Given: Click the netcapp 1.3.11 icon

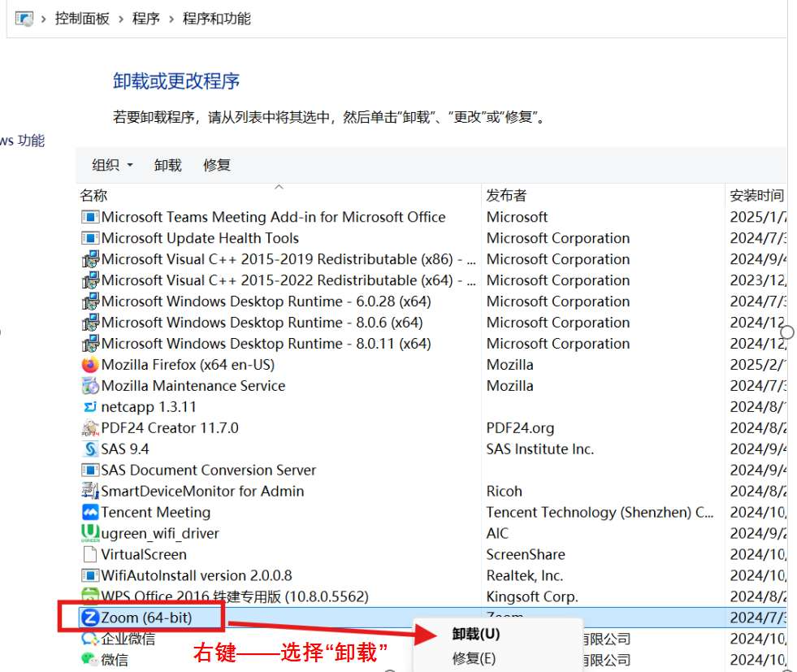Looking at the screenshot, I should click(x=90, y=406).
